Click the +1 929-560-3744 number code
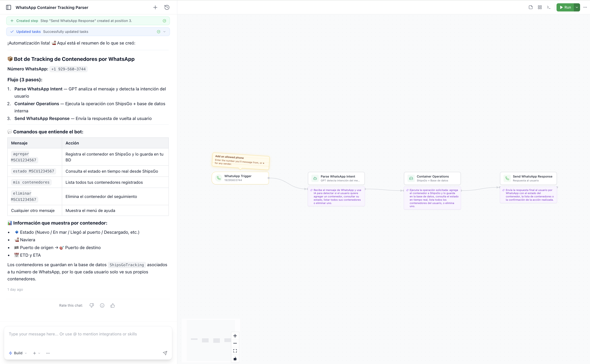Image resolution: width=590 pixels, height=364 pixels. [68, 69]
